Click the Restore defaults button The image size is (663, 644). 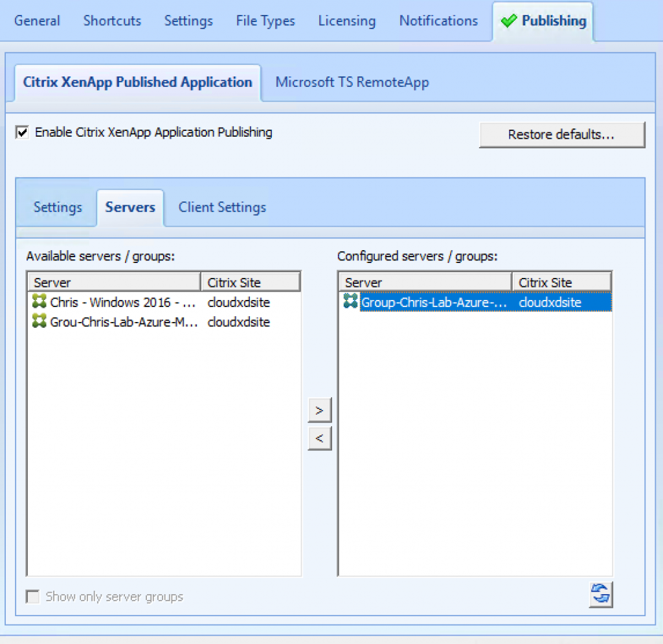561,135
